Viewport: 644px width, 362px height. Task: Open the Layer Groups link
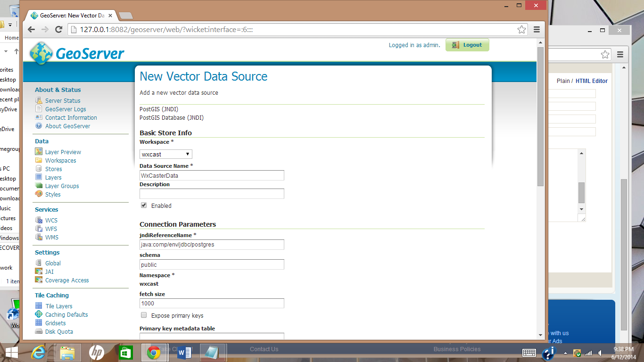pyautogui.click(x=62, y=186)
